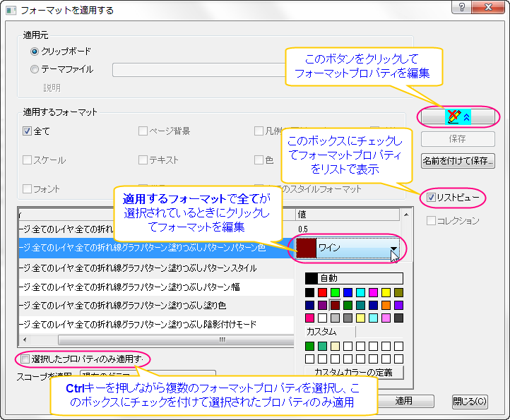Pick the cyan color swatch
The height and width of the screenshot is (420, 510).
(x=360, y=292)
